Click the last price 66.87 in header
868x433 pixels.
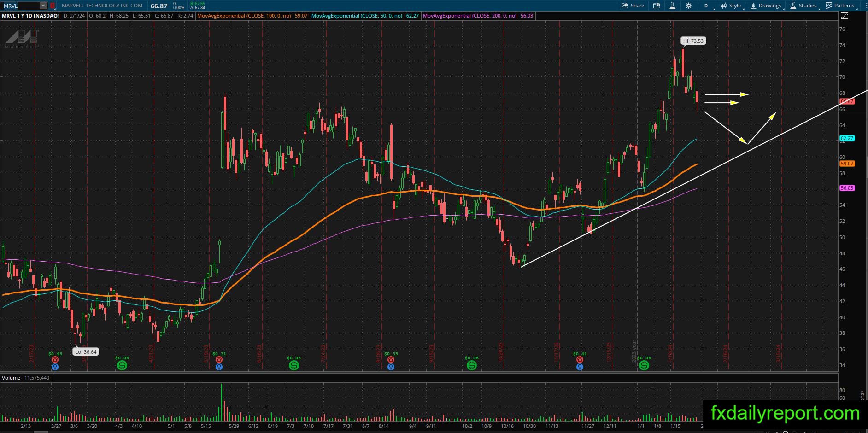click(x=159, y=6)
